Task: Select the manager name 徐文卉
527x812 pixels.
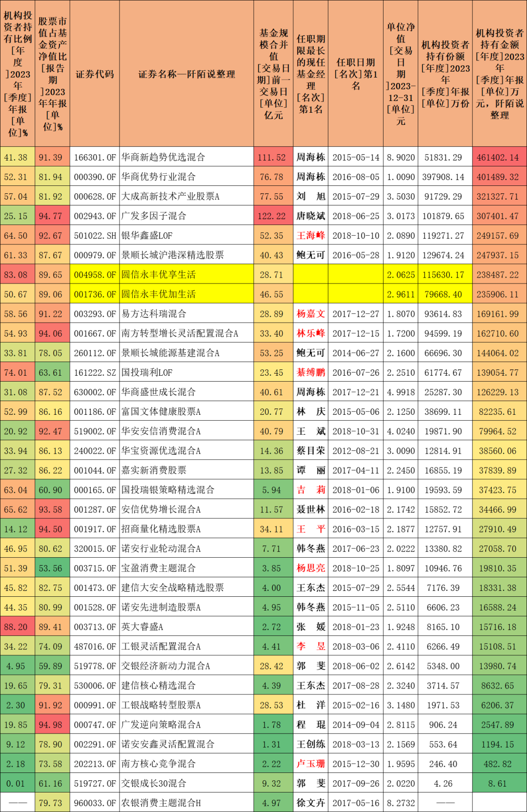Action: click(x=311, y=803)
